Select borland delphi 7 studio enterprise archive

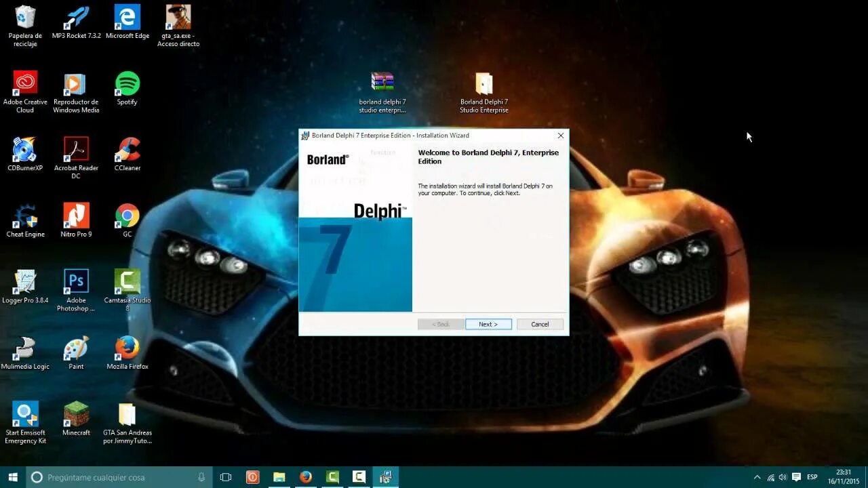[x=382, y=93]
